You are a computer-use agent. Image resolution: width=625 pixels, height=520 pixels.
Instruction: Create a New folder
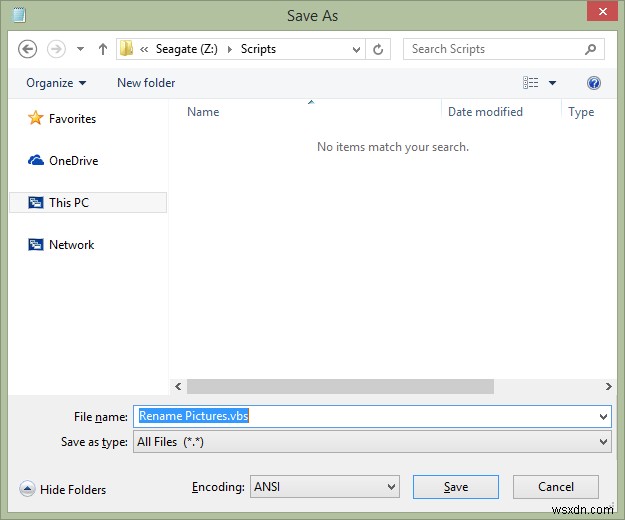[x=146, y=83]
